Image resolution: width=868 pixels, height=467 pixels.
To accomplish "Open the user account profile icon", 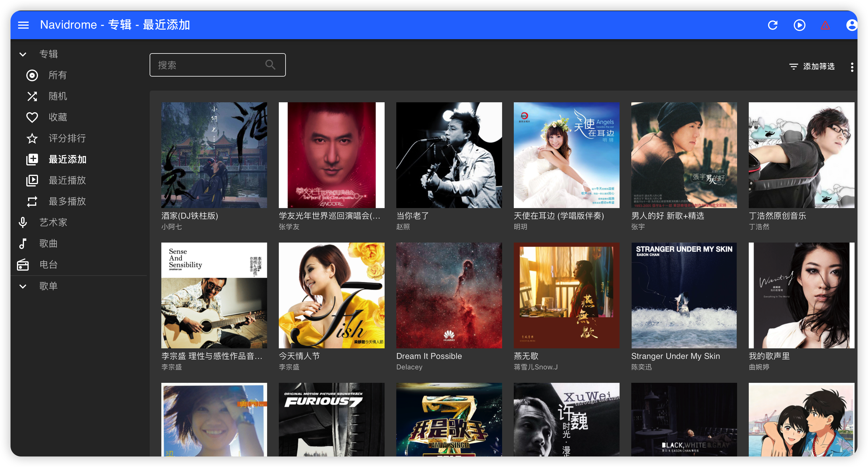I will coord(852,25).
